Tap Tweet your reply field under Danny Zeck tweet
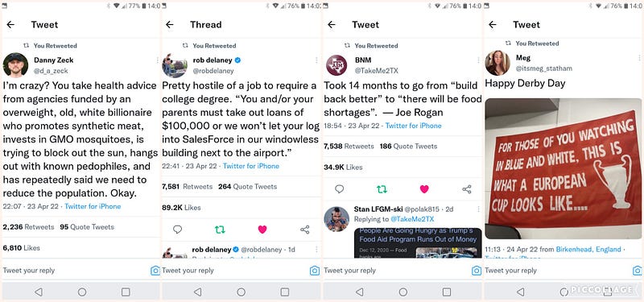 (x=76, y=271)
